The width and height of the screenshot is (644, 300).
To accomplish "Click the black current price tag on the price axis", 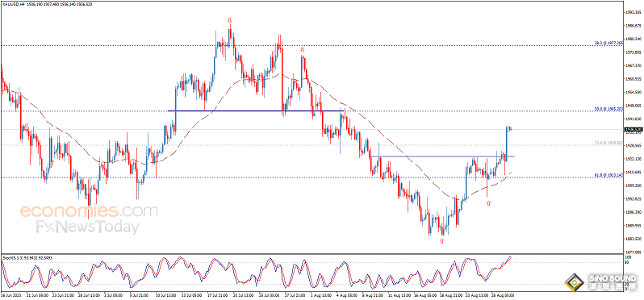I will [x=633, y=130].
